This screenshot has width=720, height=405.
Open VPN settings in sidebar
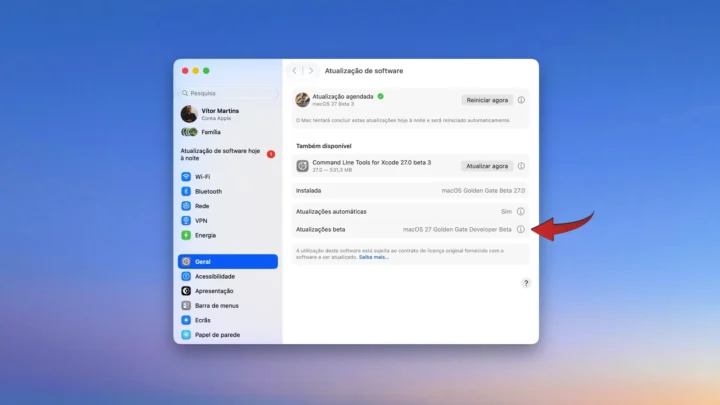tap(227, 220)
